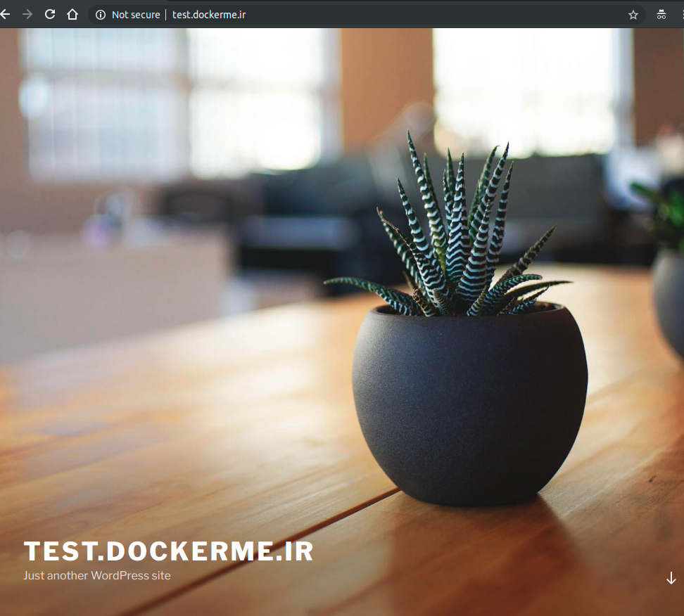684x616 pixels.
Task: Reload the current page
Action: (x=50, y=14)
